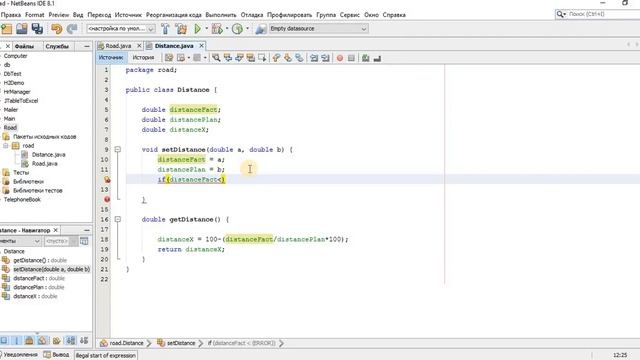Viewport: 640px width, 360px height.
Task: Switch to the Службы tab
Action: tap(57, 46)
